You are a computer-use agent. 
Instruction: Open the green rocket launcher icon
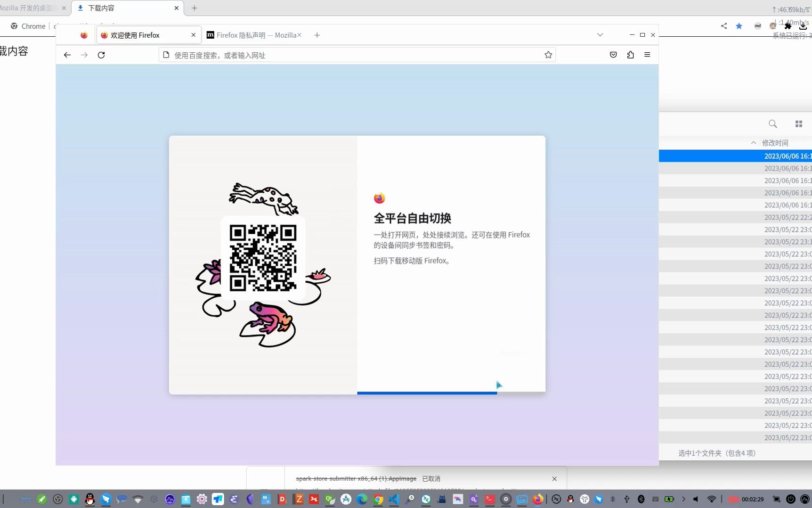[42, 499]
